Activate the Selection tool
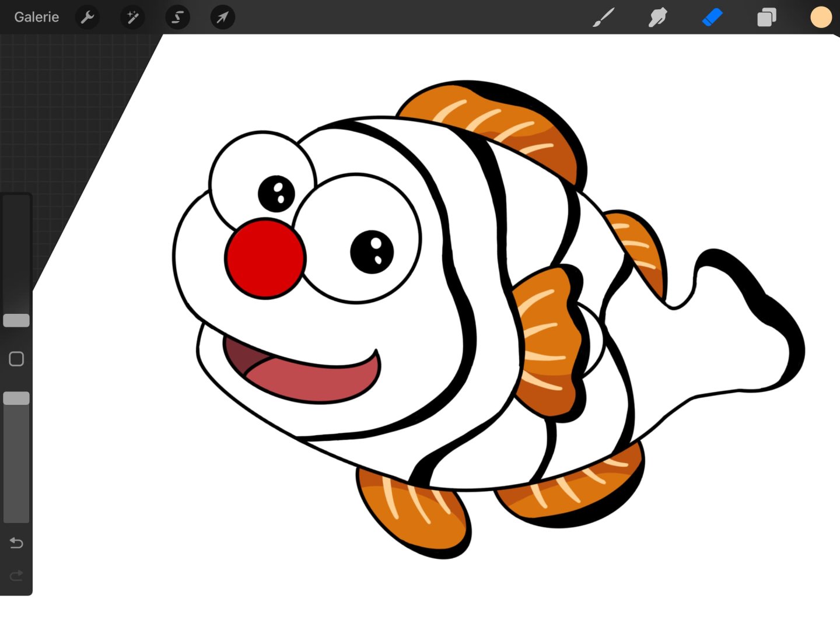Screen dimensions: 840x630 point(177,17)
